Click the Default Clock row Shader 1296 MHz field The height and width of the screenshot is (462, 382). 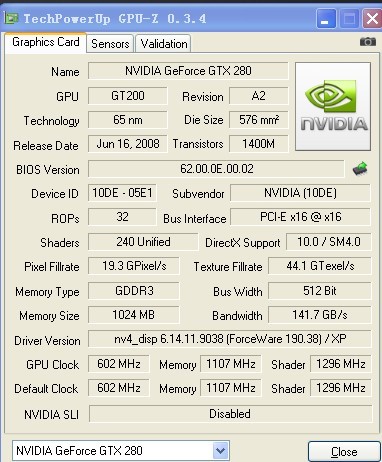click(x=341, y=388)
